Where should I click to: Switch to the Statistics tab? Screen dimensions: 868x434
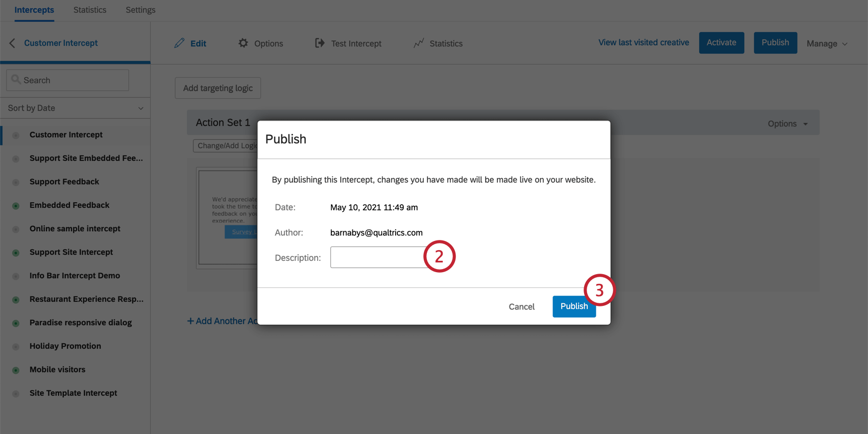[x=90, y=9]
